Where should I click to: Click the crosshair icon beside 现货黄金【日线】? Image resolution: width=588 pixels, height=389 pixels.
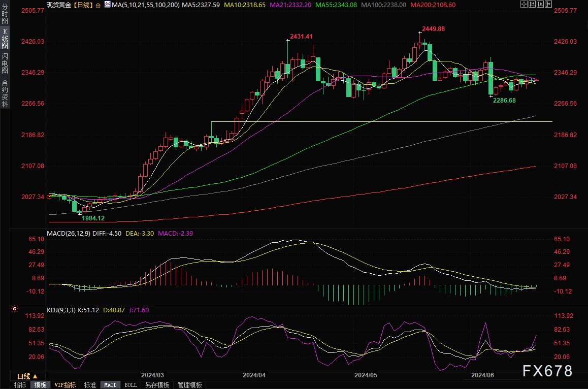(x=98, y=5)
